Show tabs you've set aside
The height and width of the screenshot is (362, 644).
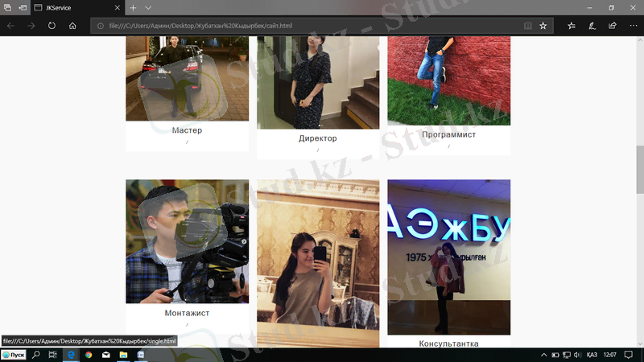tap(7, 7)
